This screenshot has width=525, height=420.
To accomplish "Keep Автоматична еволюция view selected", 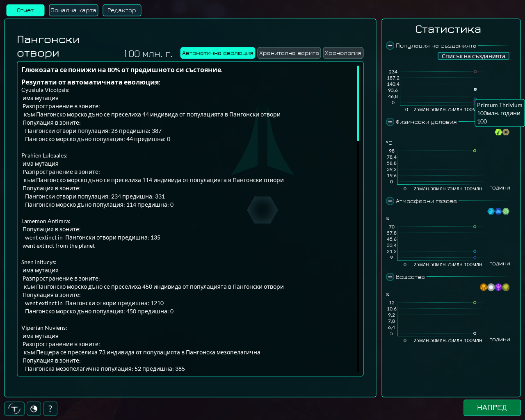I will click(217, 53).
